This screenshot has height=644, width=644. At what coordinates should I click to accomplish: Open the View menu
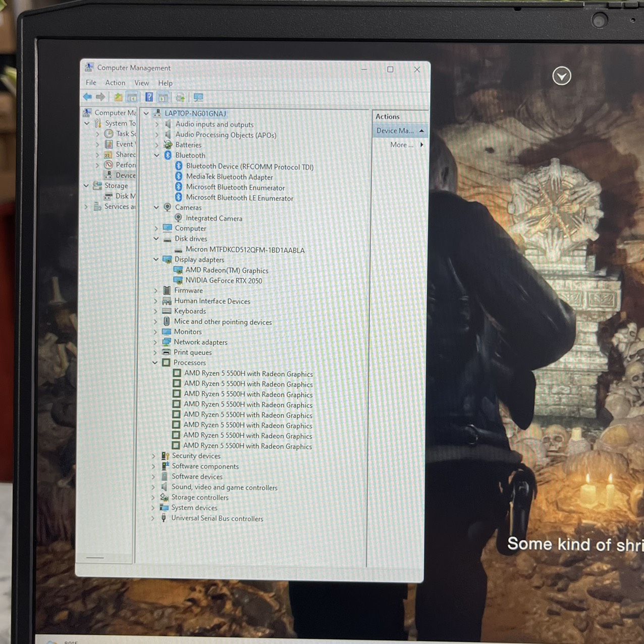142,83
